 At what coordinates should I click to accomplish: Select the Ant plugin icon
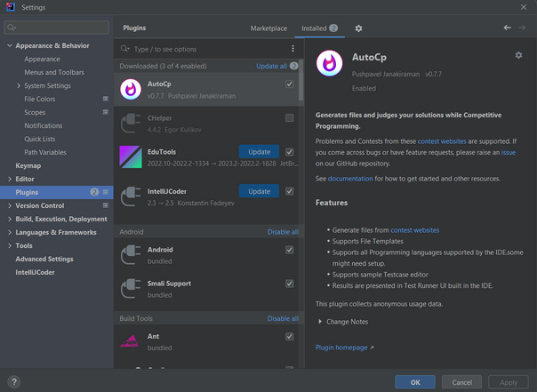[131, 342]
